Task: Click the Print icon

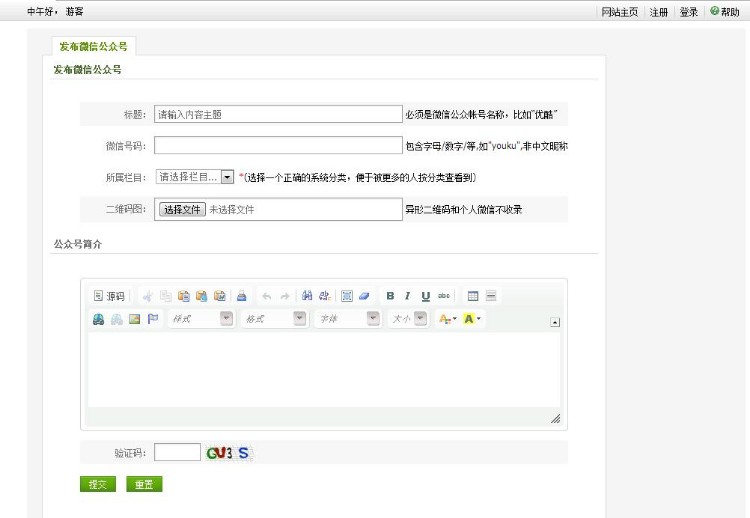Action: 242,296
